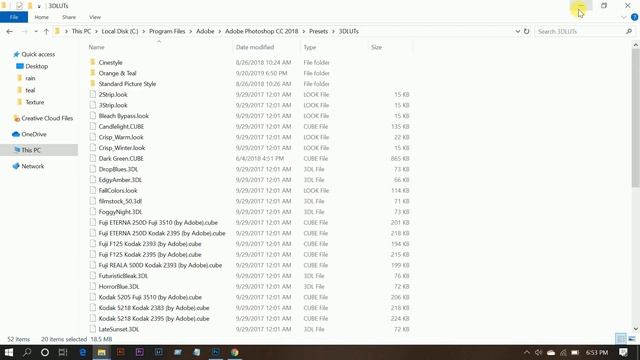Expand the chevron after Presets breadcrumb
This screenshot has height=360, width=640.
coord(333,31)
